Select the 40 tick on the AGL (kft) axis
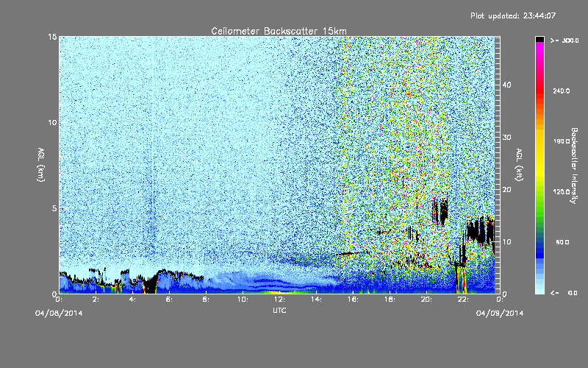The width and height of the screenshot is (588, 368). tap(506, 85)
